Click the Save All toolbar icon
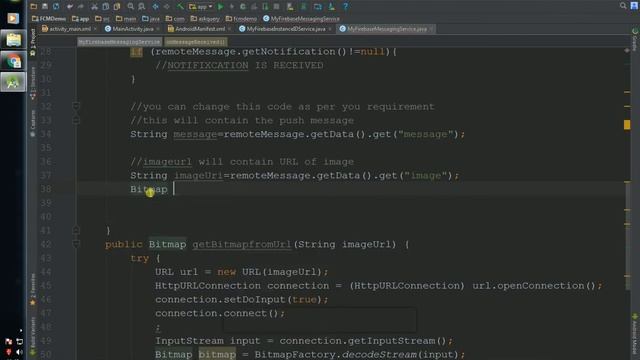 tap(45, 7)
